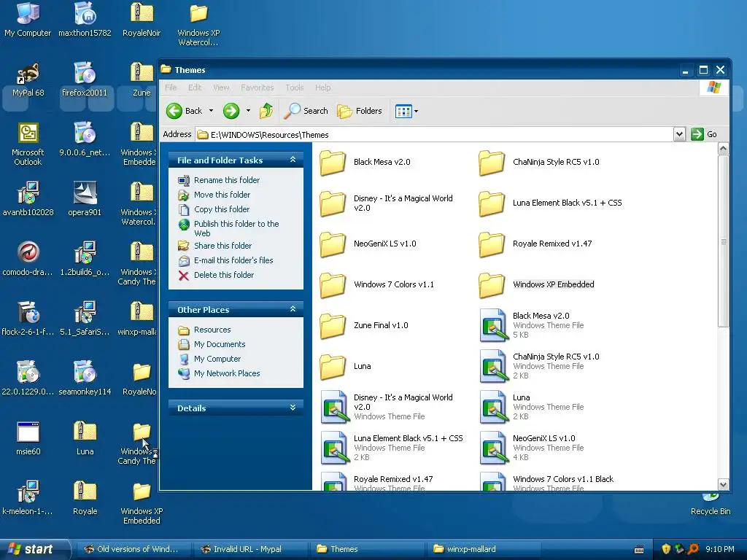Switch to winxp-mallard taskbar button
This screenshot has width=747, height=560.
point(485,549)
